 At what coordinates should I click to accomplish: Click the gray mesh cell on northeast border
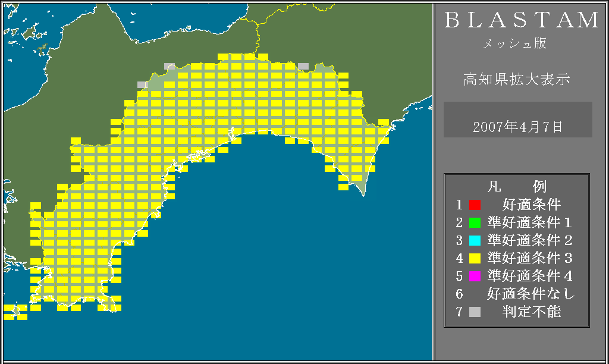(x=303, y=66)
